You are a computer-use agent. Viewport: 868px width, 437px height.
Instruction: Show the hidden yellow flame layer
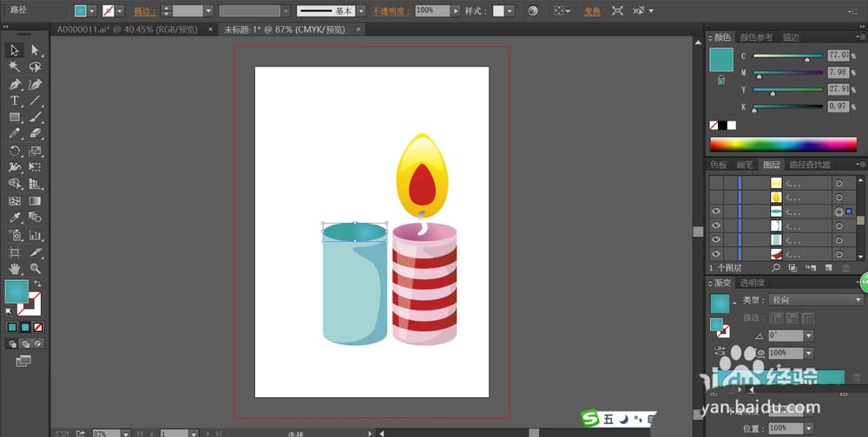click(x=716, y=196)
